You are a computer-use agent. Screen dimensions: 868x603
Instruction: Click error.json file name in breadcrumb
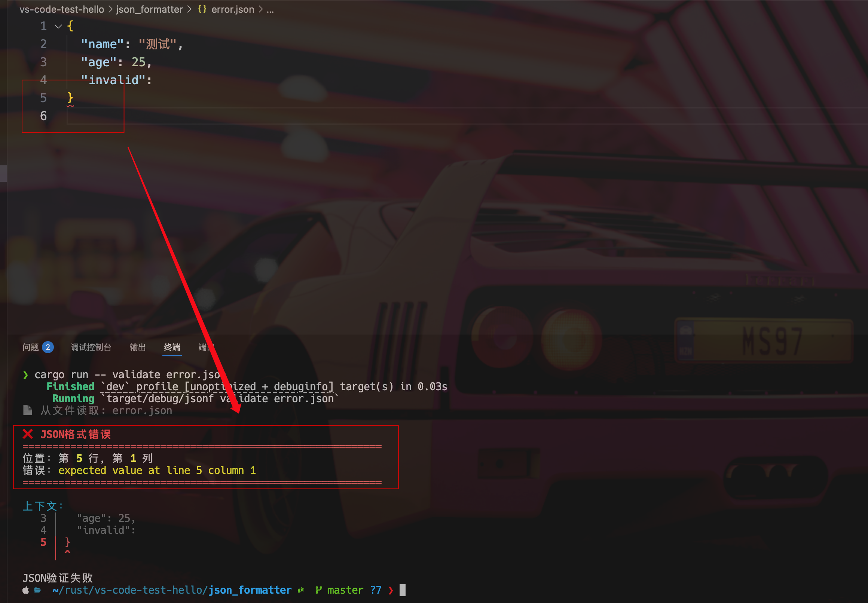click(x=232, y=9)
